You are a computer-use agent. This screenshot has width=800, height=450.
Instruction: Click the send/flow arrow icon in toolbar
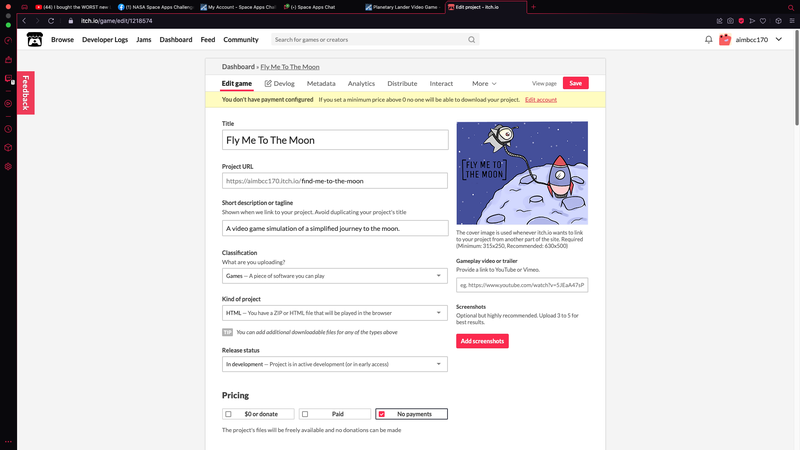tap(752, 21)
